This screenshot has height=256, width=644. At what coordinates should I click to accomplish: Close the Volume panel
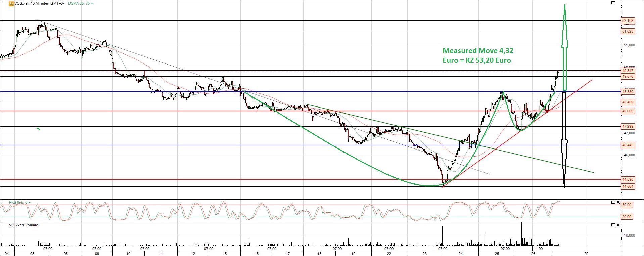coord(618,225)
